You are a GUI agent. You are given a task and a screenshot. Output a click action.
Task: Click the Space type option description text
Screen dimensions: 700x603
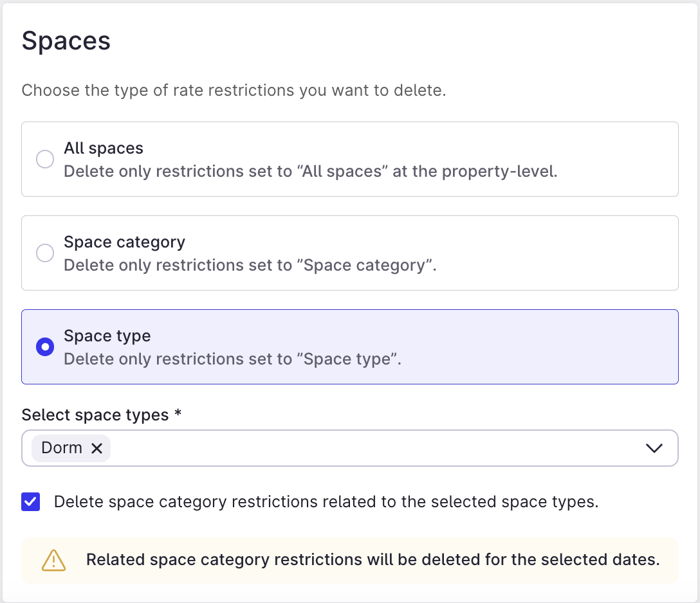[232, 359]
